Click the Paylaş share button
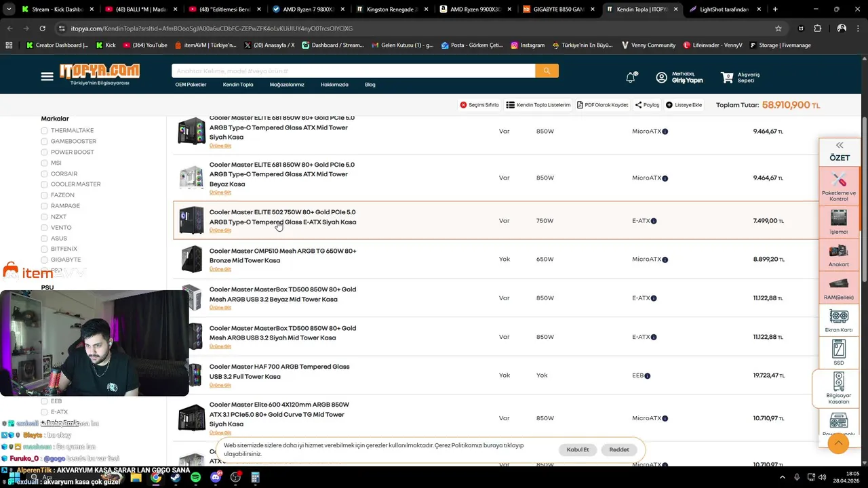 (x=647, y=105)
